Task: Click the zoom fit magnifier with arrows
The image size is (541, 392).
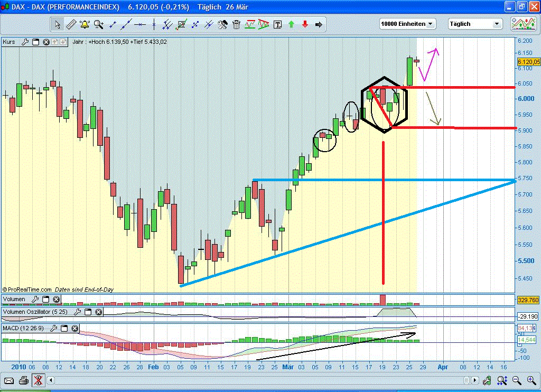Action: click(x=502, y=380)
